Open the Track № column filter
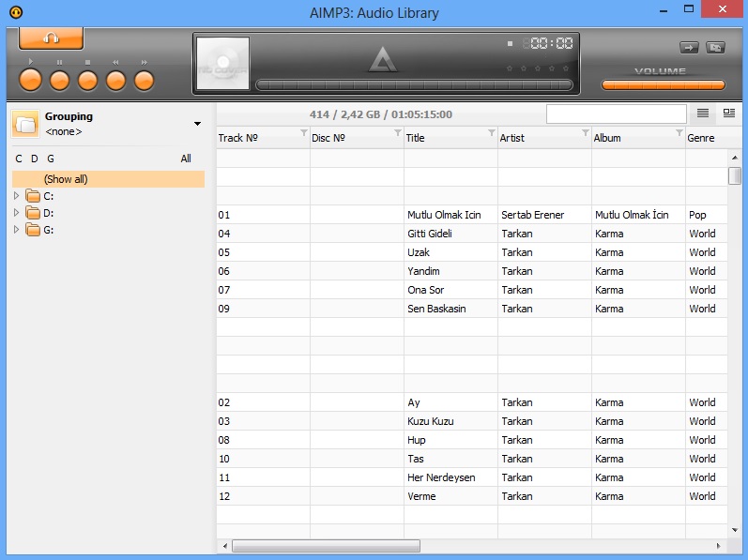748x560 pixels. click(303, 132)
